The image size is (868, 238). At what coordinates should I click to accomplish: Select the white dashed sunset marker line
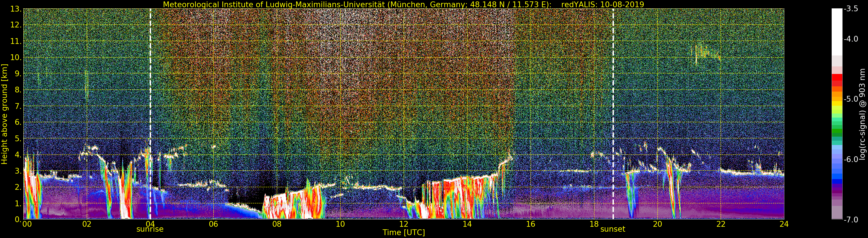613,114
